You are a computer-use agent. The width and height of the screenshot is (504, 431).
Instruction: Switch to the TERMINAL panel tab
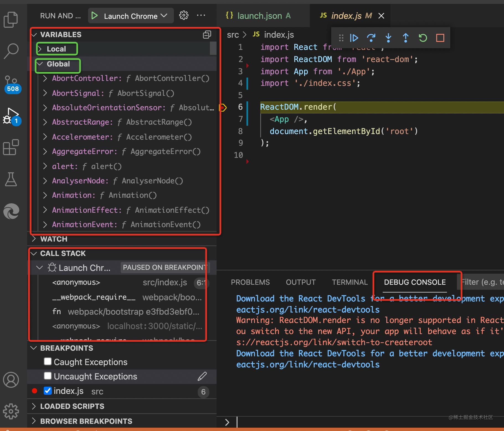[350, 282]
